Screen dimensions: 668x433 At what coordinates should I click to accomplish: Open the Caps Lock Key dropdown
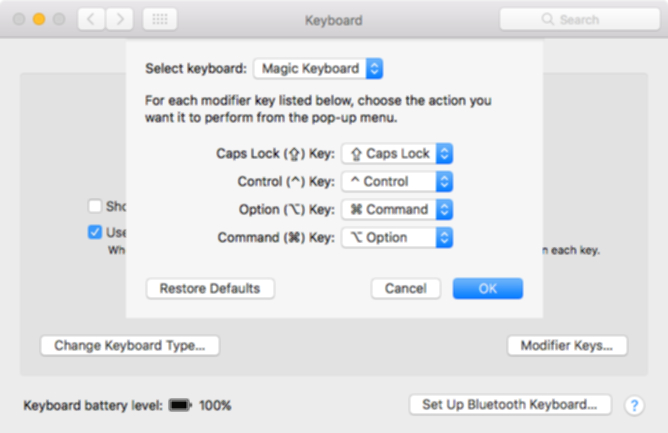pos(397,153)
